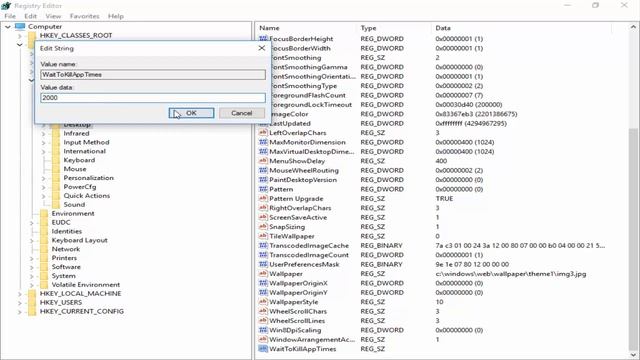
Task: Select the Printers key in tree
Action: (x=64, y=258)
